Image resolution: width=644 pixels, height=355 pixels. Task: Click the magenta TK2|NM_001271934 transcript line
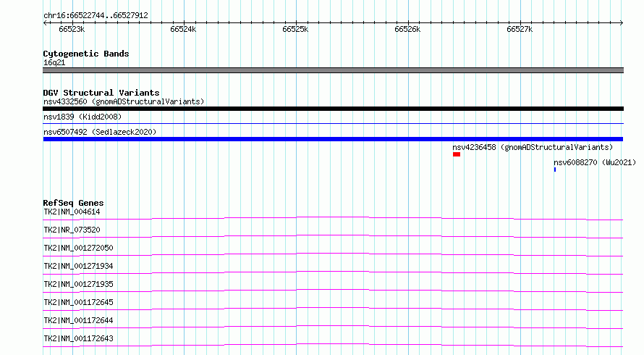point(333,272)
